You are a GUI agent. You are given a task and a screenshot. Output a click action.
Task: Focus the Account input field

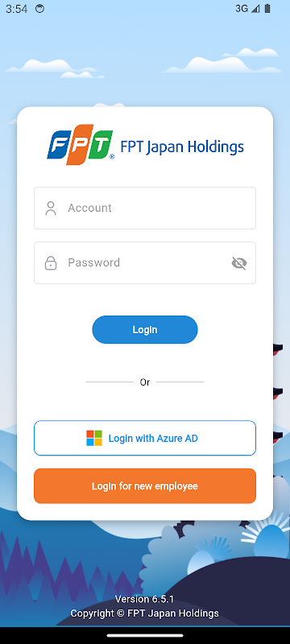coord(145,208)
